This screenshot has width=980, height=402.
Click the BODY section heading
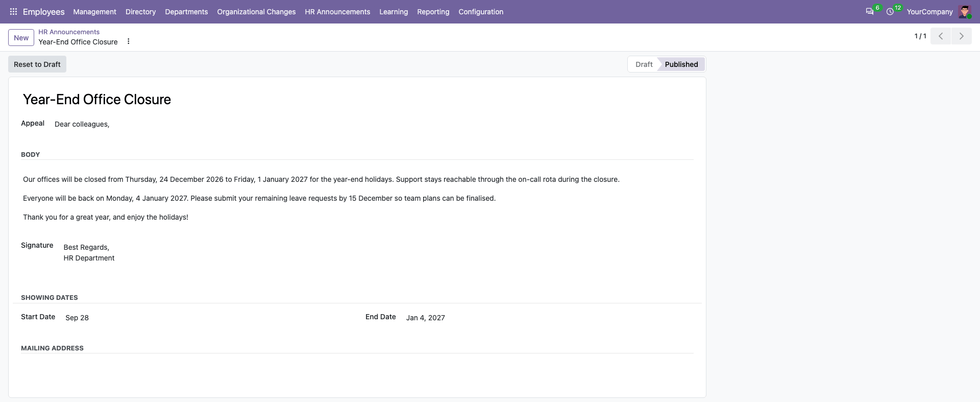[x=31, y=154]
